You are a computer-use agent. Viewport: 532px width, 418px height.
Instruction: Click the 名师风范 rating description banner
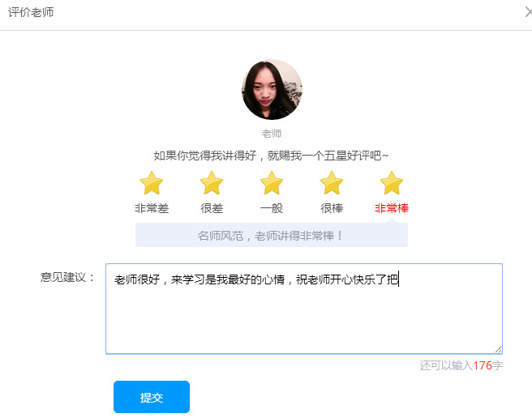[271, 236]
